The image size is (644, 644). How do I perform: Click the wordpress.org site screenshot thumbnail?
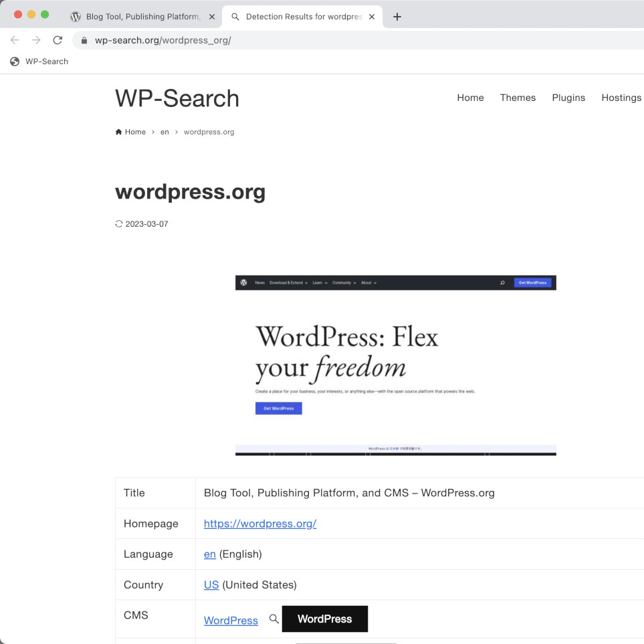pos(395,365)
